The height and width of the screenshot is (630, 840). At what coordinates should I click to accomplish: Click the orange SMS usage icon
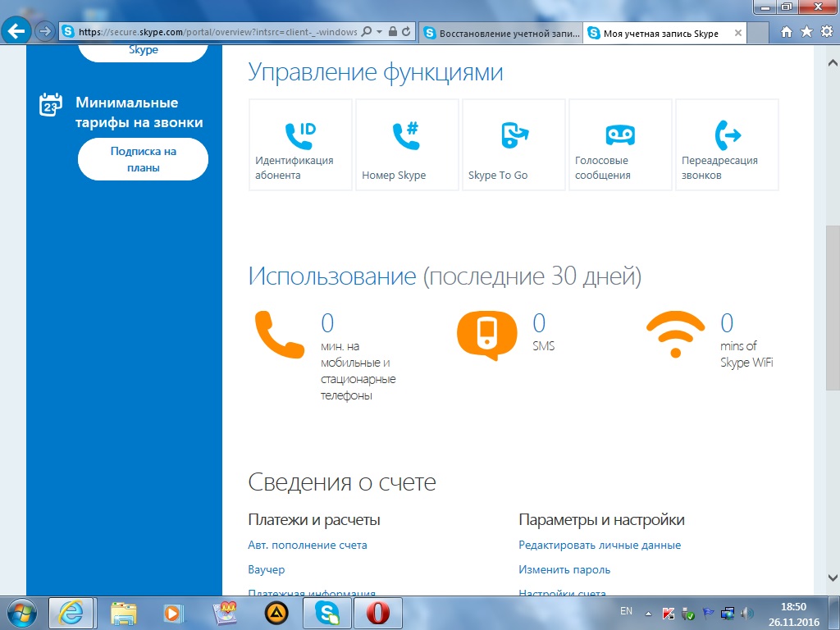(x=486, y=335)
